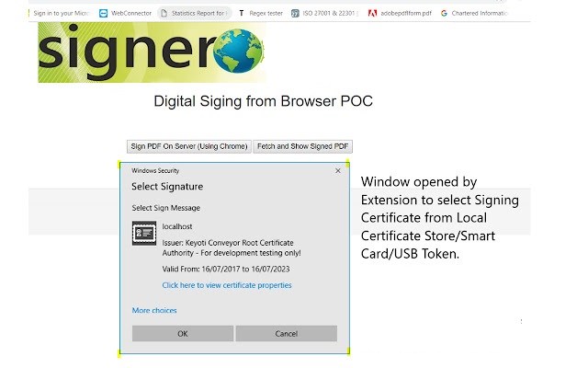This screenshot has height=368, width=588.
Task: Select the localhost certificate icon
Action: tap(144, 233)
